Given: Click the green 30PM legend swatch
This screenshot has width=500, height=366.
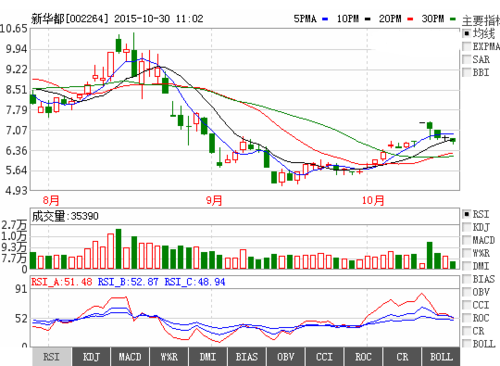Looking at the screenshot, I should [453, 19].
